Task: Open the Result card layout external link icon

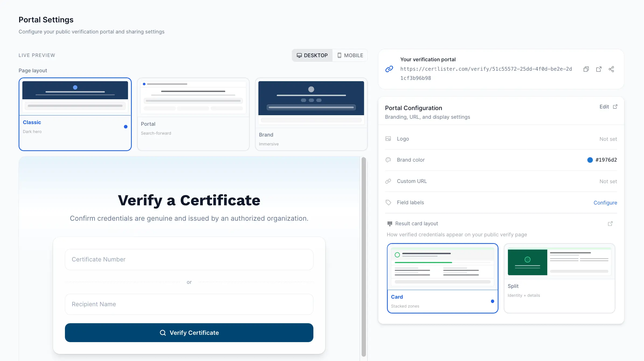Action: point(610,224)
